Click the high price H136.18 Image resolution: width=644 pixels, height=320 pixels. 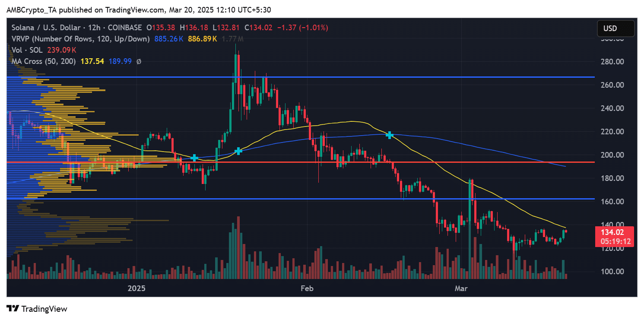point(193,28)
